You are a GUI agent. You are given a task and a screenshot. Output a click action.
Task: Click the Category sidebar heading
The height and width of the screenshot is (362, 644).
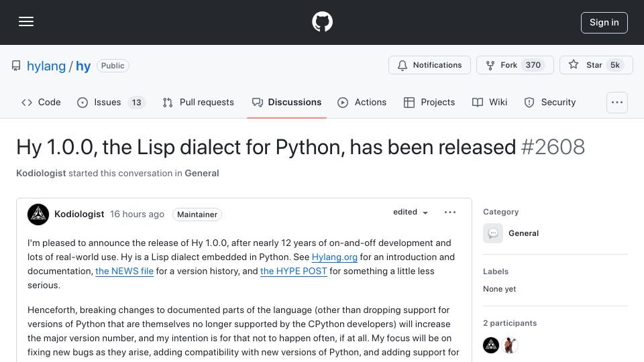500,212
